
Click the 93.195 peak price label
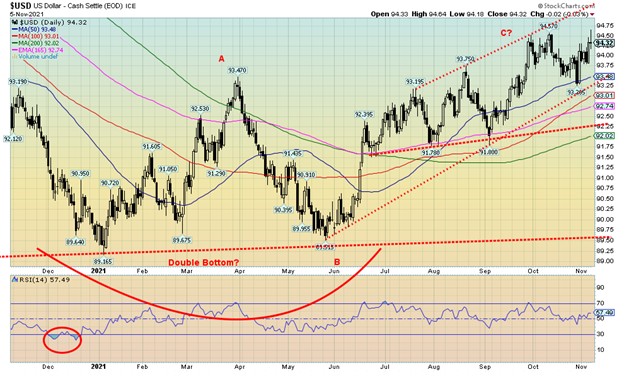coord(415,82)
